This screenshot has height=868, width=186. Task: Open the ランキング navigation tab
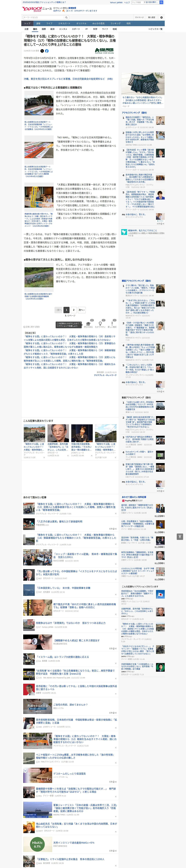[115, 24]
